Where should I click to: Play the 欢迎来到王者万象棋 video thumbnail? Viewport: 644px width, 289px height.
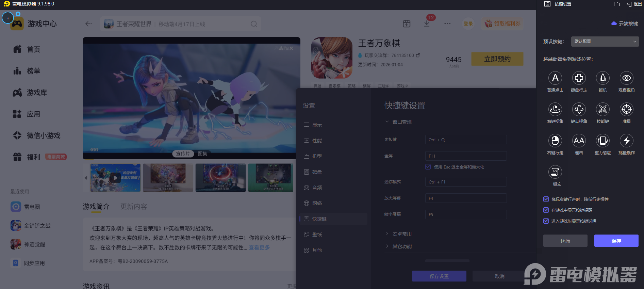click(115, 177)
